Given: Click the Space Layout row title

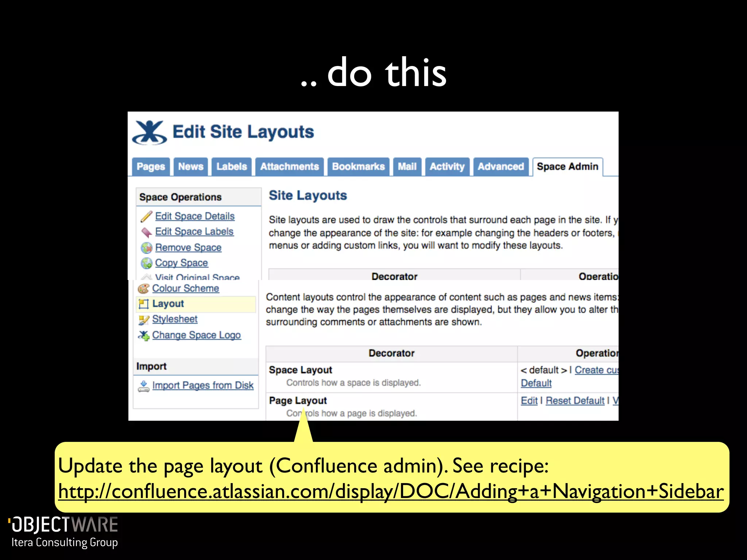Looking at the screenshot, I should [x=301, y=370].
